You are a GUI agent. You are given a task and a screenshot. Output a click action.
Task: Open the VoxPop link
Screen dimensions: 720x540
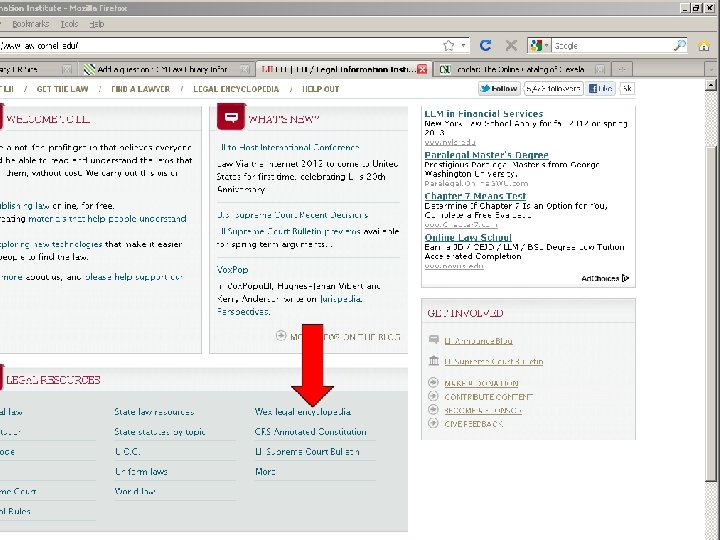click(232, 270)
